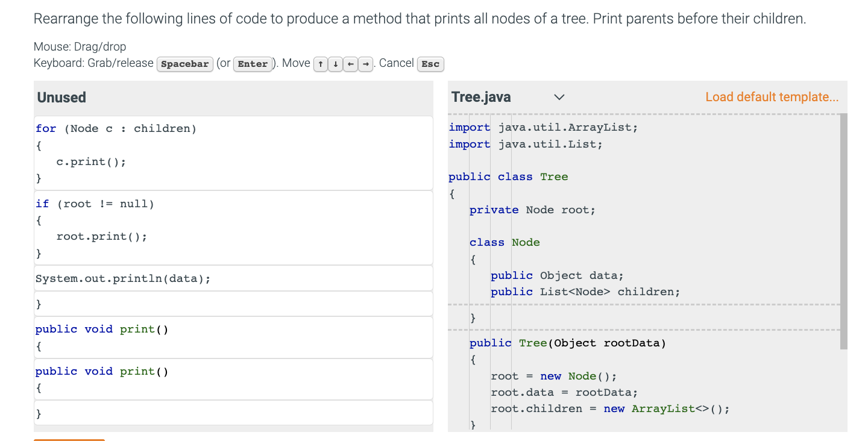Click the down arrow key icon
Screen dimensions: 868x441
click(336, 64)
